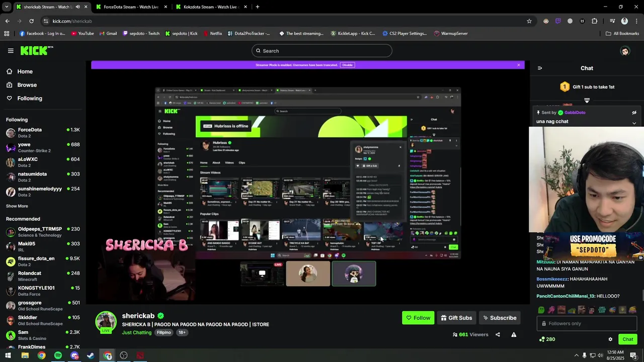Open natsumidota channel in sidebar
Viewport: 644px width, 362px height.
pos(43,177)
